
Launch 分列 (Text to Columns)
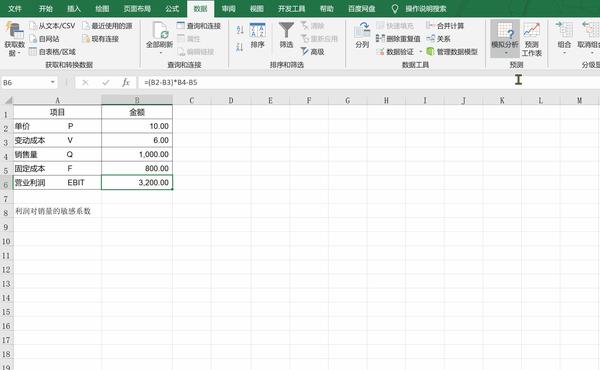(x=362, y=35)
